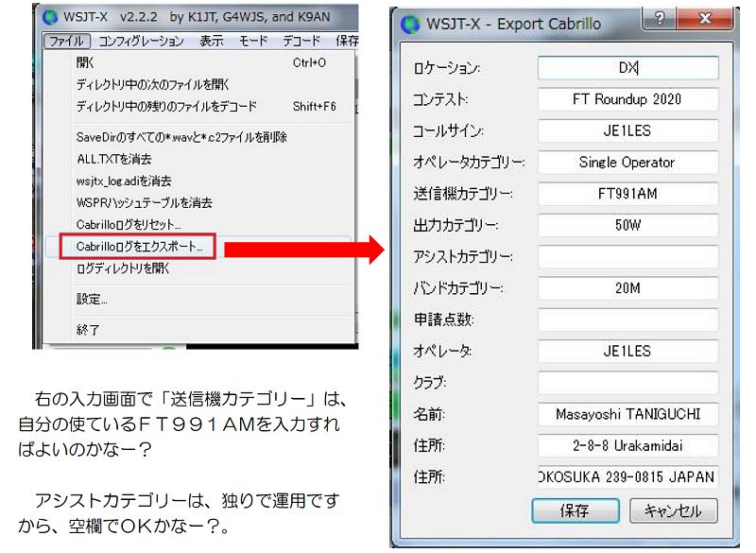This screenshot has width=756, height=553.
Task: Click the globe icon in Export Cabrillo dialog title
Action: tap(410, 25)
